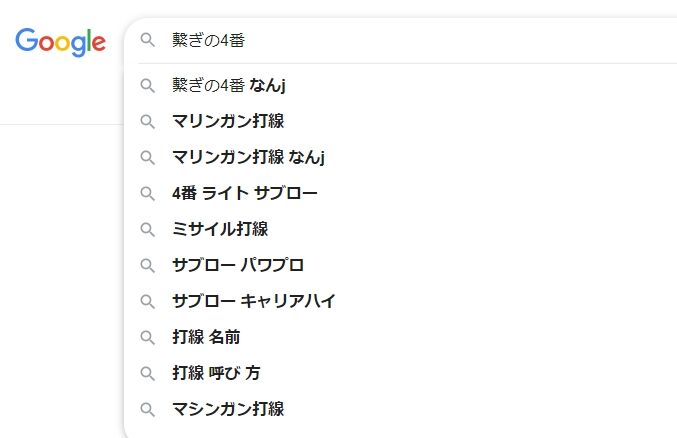Select suggestion サブロー キャリアハイ
This screenshot has height=438, width=677.
tap(253, 301)
